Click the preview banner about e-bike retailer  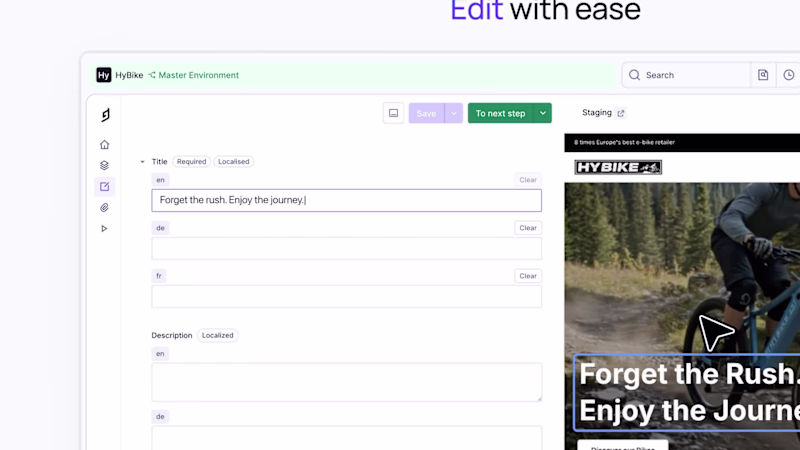coord(624,142)
